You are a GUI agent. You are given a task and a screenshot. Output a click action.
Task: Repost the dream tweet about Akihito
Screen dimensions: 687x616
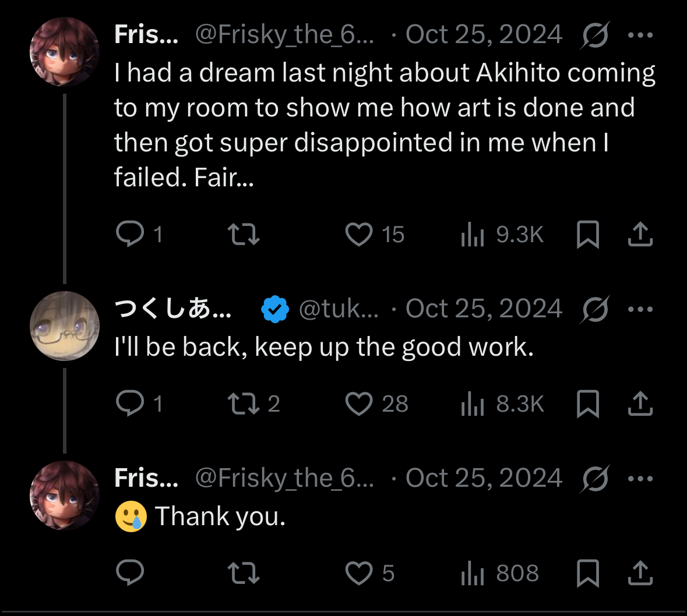[x=243, y=234]
